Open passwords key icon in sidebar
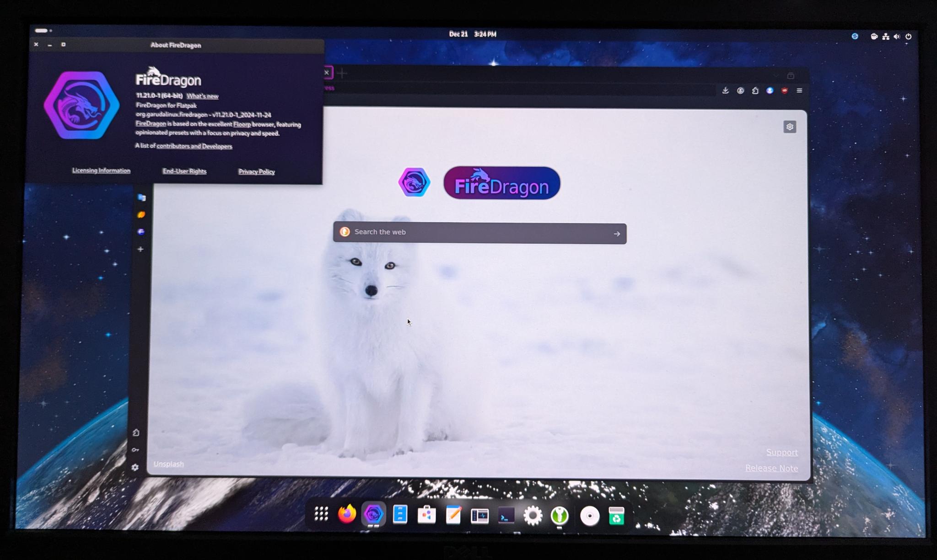 pyautogui.click(x=135, y=450)
